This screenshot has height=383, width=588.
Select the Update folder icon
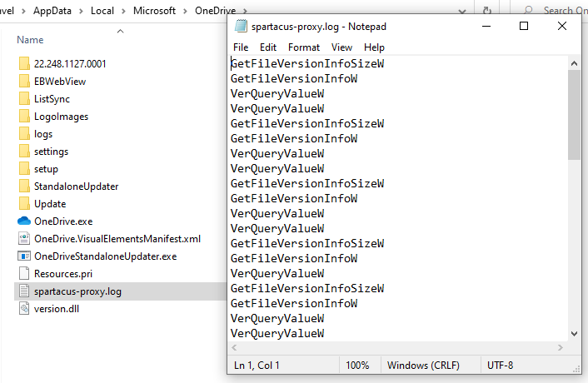click(24, 204)
